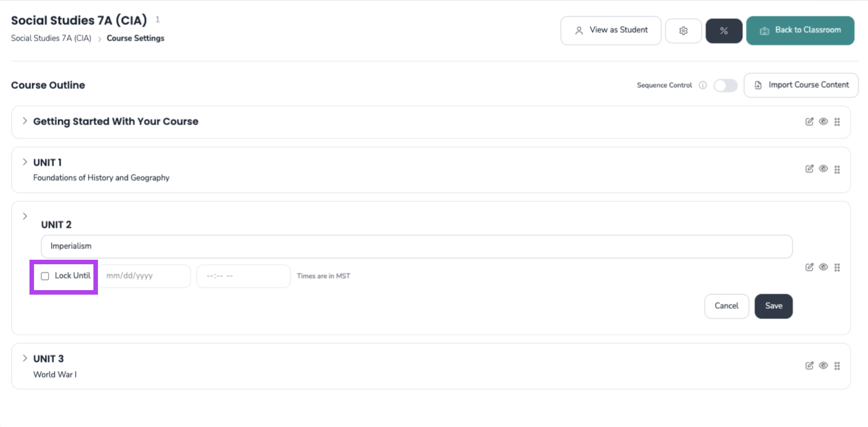Click the lock time input field
The width and height of the screenshot is (868, 427).
[244, 276]
